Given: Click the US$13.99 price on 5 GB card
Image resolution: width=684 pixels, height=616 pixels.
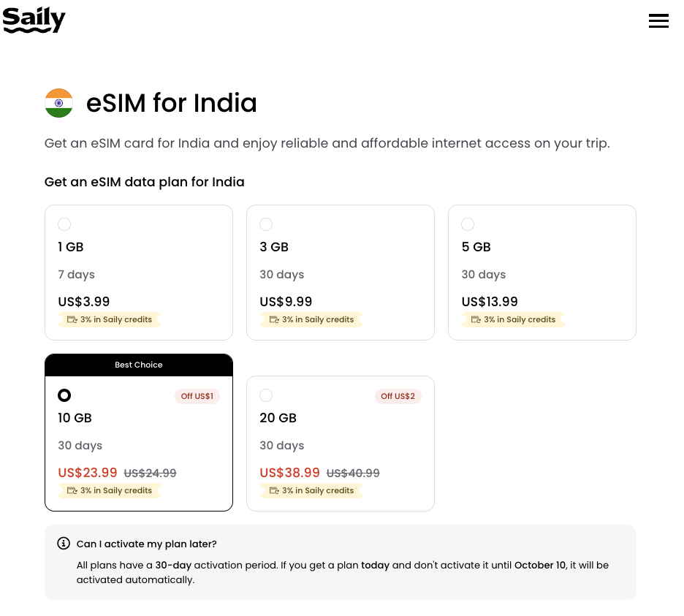Looking at the screenshot, I should (490, 302).
